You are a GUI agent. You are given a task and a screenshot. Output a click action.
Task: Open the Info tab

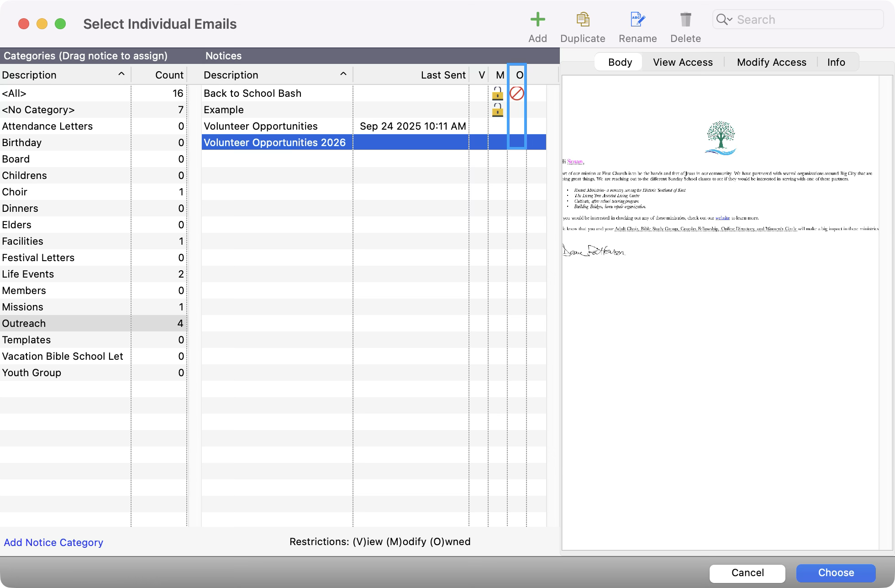pos(836,62)
